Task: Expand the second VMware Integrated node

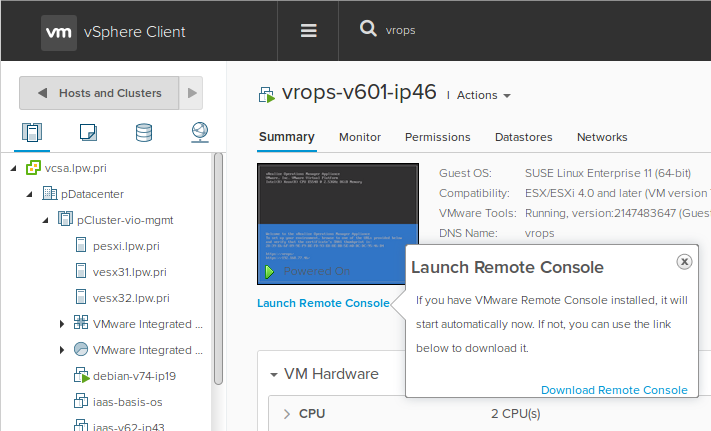Action: [x=62, y=350]
